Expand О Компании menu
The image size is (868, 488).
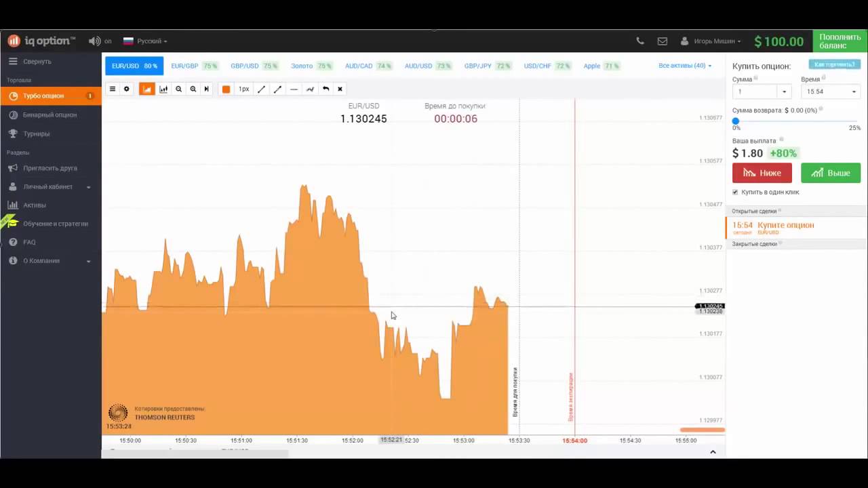tap(51, 260)
